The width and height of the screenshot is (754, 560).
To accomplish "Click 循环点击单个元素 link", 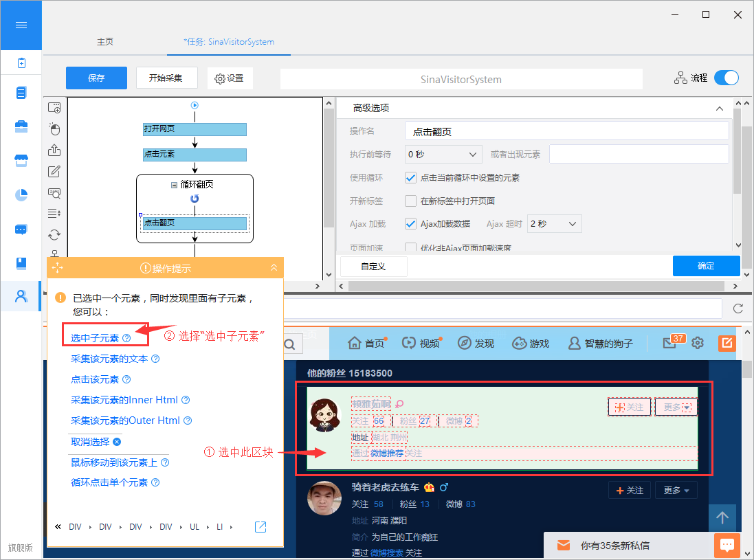I will (x=109, y=482).
